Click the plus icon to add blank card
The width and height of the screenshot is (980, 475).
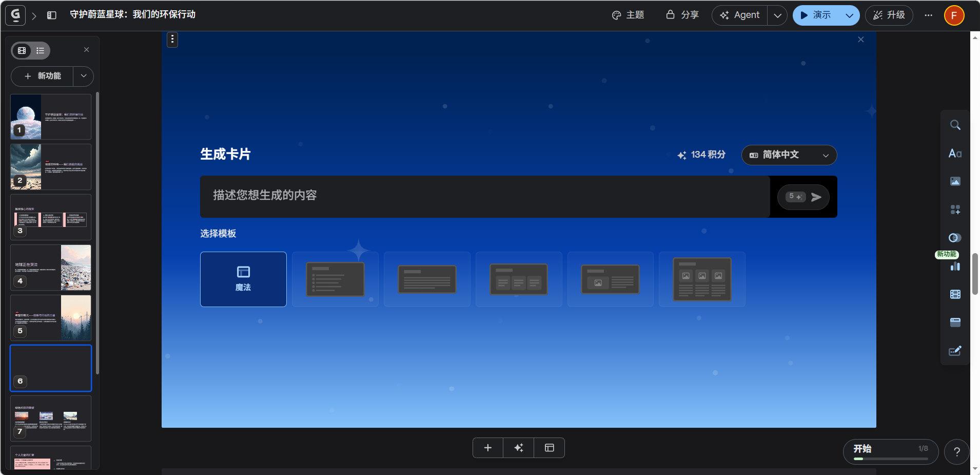click(x=487, y=448)
